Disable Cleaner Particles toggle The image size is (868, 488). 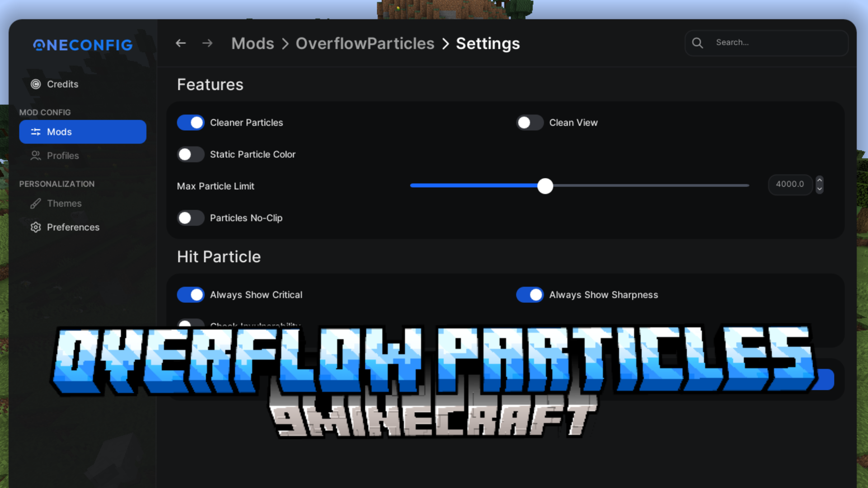(191, 122)
